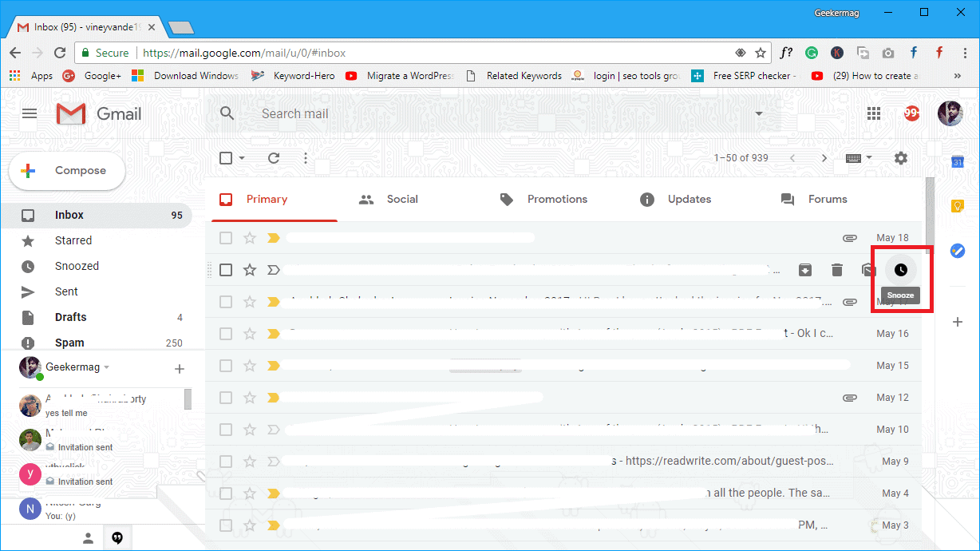980x551 pixels.
Task: Delete the hovered email
Action: tap(837, 270)
